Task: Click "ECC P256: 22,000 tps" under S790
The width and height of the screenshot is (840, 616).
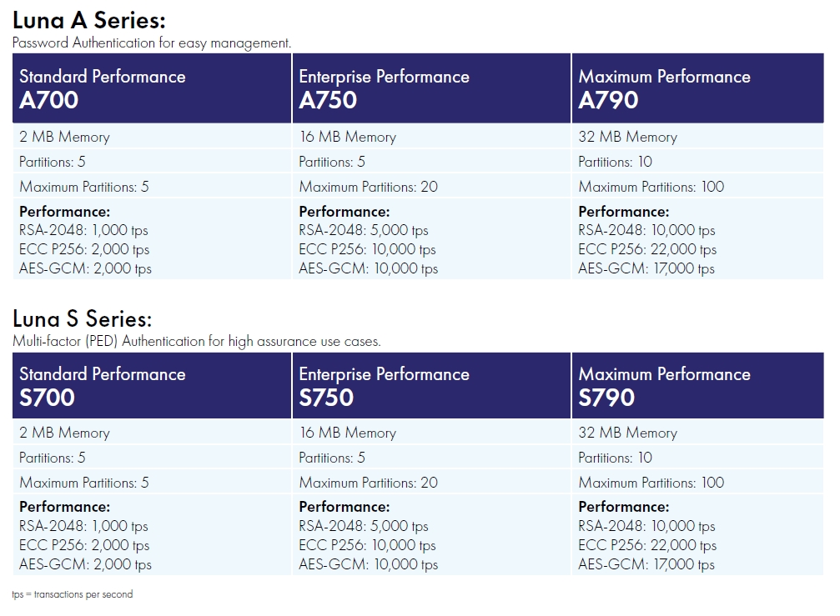Action: point(647,545)
